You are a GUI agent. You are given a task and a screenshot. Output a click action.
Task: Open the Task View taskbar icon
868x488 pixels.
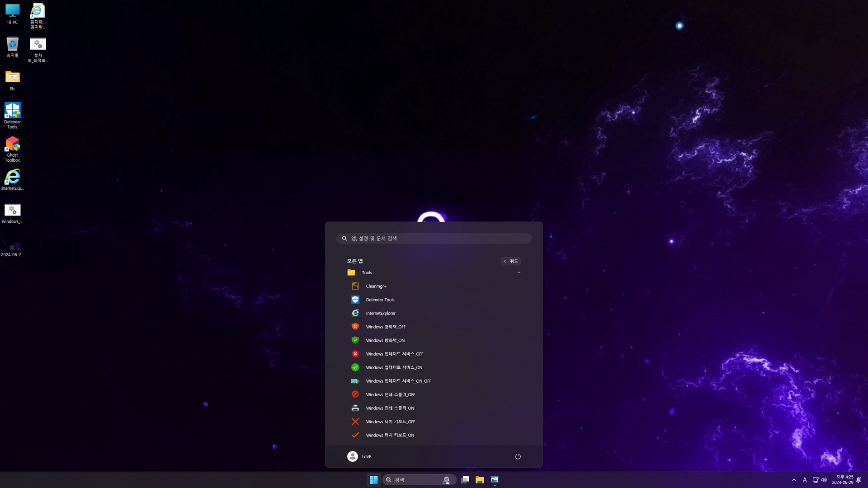click(x=465, y=480)
